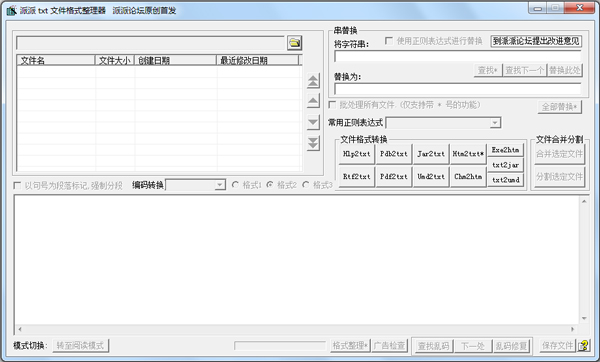The height and width of the screenshot is (362, 600).
Task: Expand the 常用正则表达式 dropdown
Action: (x=495, y=123)
